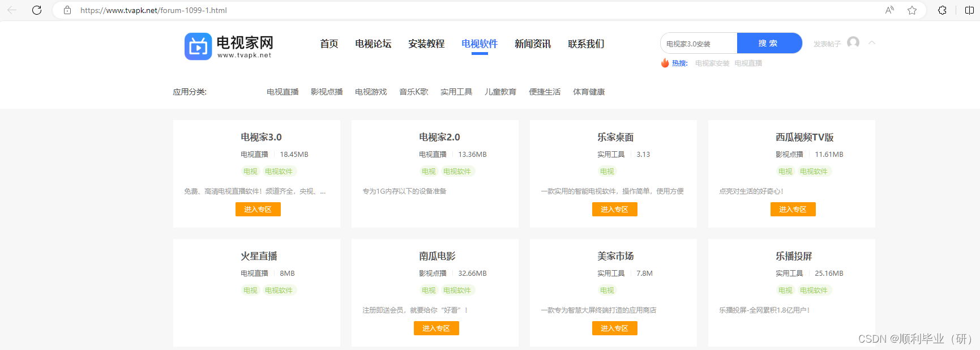
Task: Click 18.45MB size text
Action: pos(294,155)
